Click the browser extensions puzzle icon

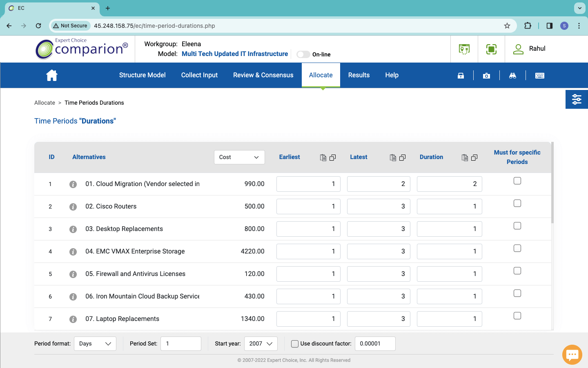[x=528, y=25]
